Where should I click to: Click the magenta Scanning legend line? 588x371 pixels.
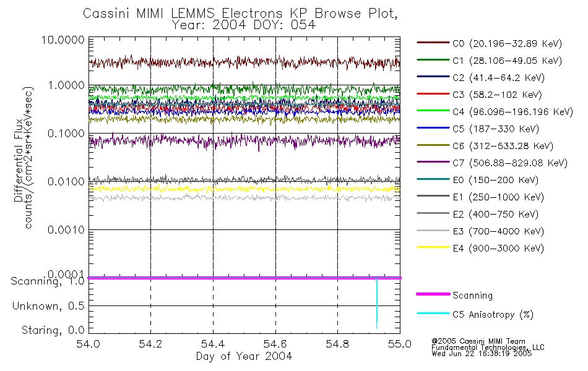pos(433,294)
